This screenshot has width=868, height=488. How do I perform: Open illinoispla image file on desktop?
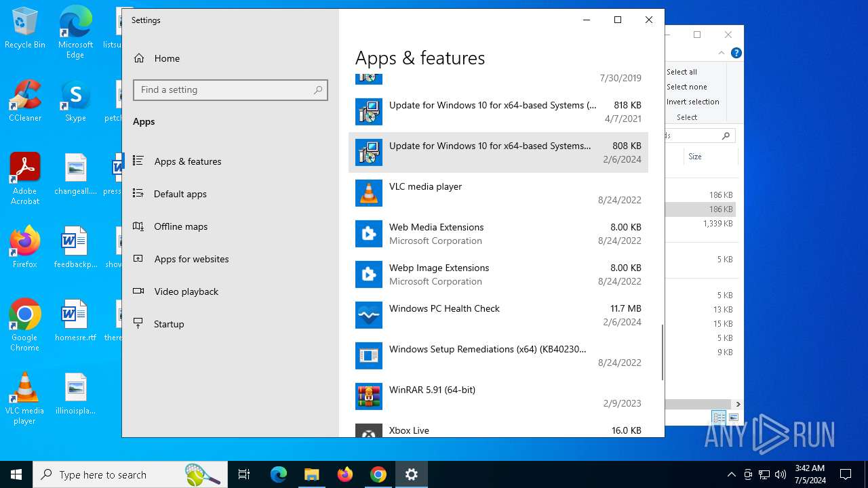pos(75,393)
